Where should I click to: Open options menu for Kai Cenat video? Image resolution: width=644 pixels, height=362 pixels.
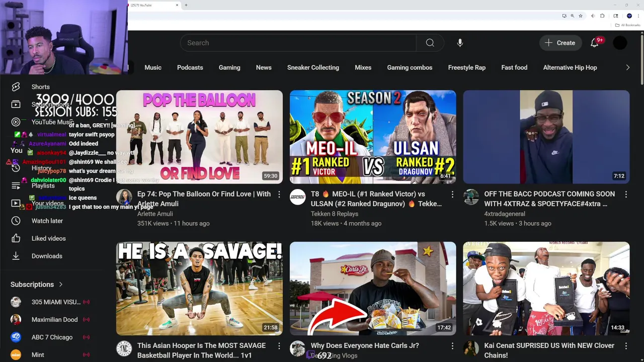click(626, 346)
